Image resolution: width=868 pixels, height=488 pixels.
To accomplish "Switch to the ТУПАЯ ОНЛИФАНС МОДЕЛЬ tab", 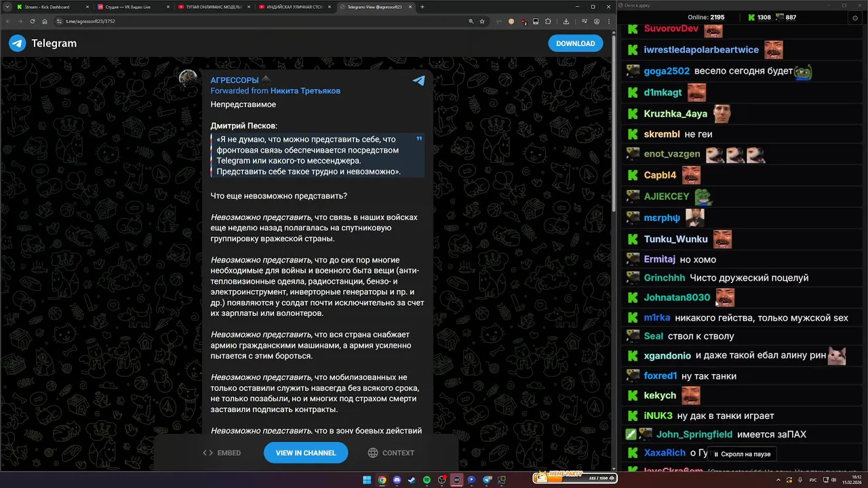I will coord(213,7).
